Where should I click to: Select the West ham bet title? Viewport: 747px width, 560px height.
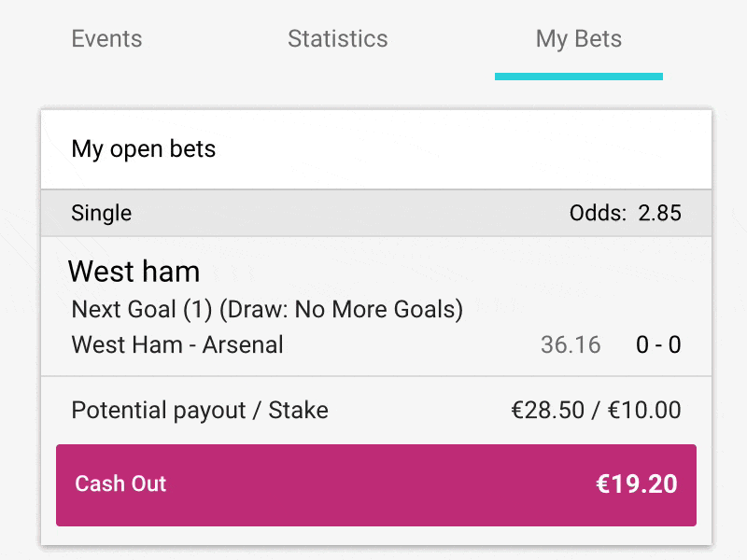pos(134,272)
